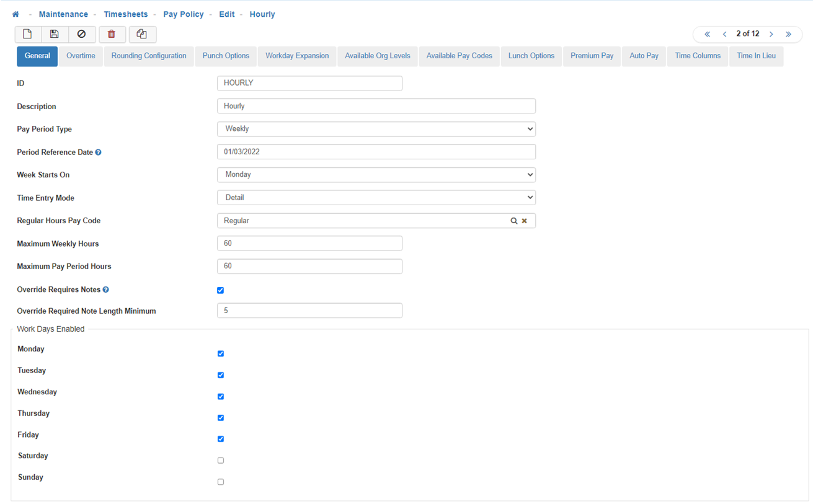Uncheck Override Requires Notes checkbox

coord(220,290)
